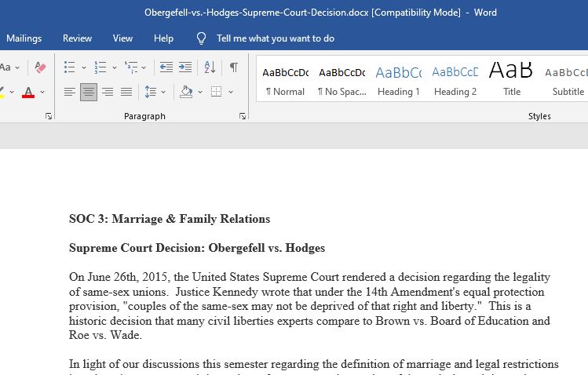
Task: Expand the borders dropdown arrow
Action: coord(231,92)
